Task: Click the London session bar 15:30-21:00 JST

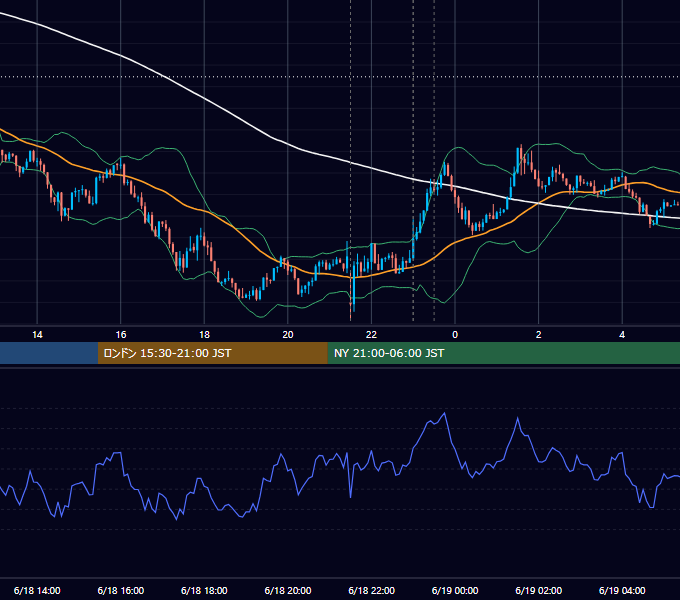Action: [212, 353]
